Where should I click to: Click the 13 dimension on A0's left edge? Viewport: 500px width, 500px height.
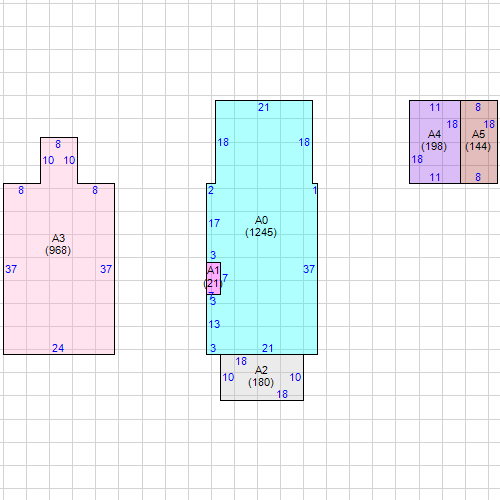pyautogui.click(x=214, y=324)
